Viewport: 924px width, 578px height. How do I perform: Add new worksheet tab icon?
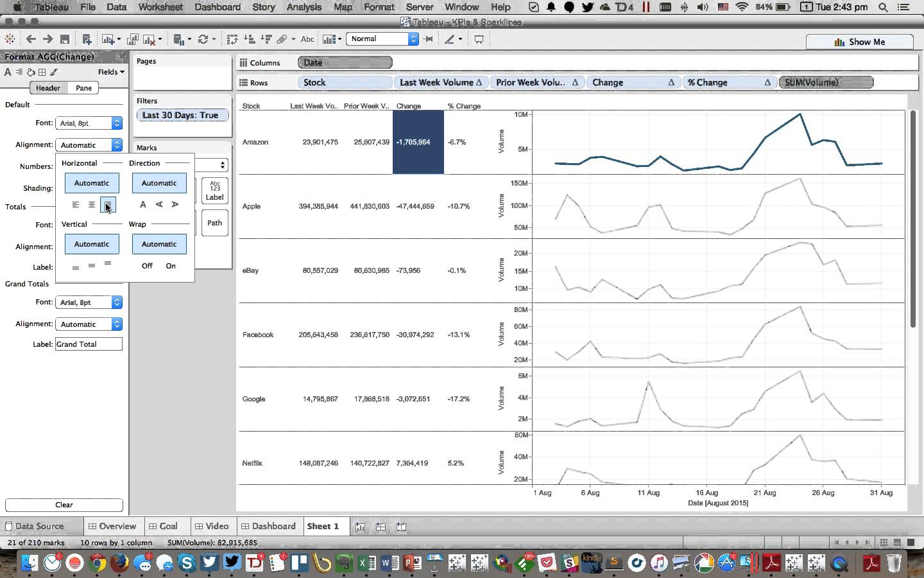pyautogui.click(x=360, y=527)
